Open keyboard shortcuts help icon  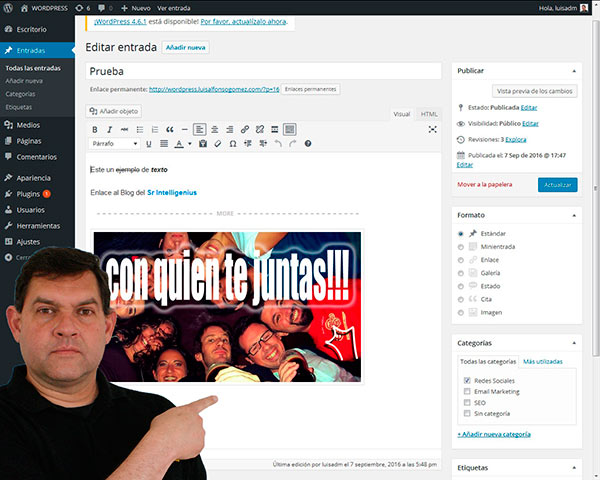308,144
